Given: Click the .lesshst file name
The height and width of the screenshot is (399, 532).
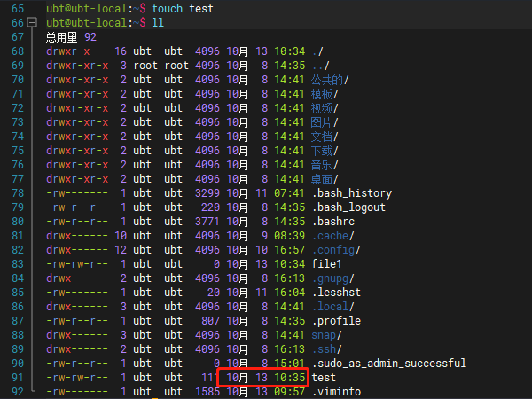Looking at the screenshot, I should pos(336,293).
